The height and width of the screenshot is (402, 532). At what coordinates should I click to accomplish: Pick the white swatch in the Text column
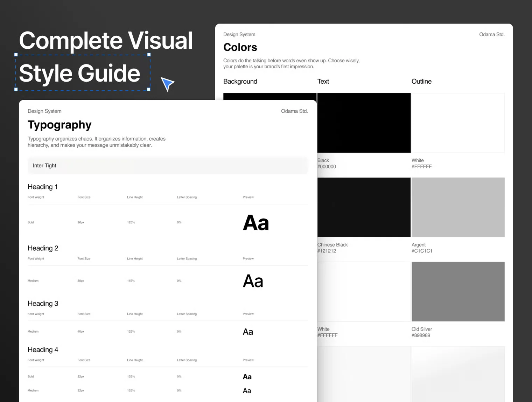tap(364, 292)
